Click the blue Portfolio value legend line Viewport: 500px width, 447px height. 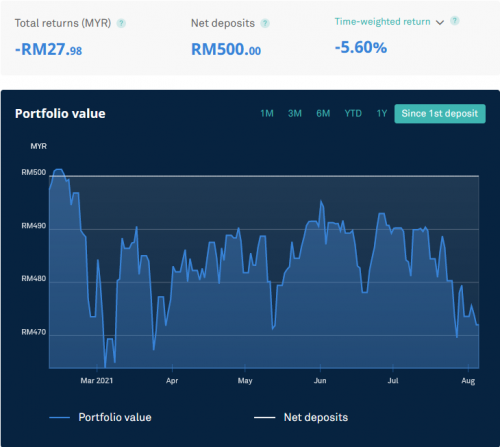tap(59, 418)
